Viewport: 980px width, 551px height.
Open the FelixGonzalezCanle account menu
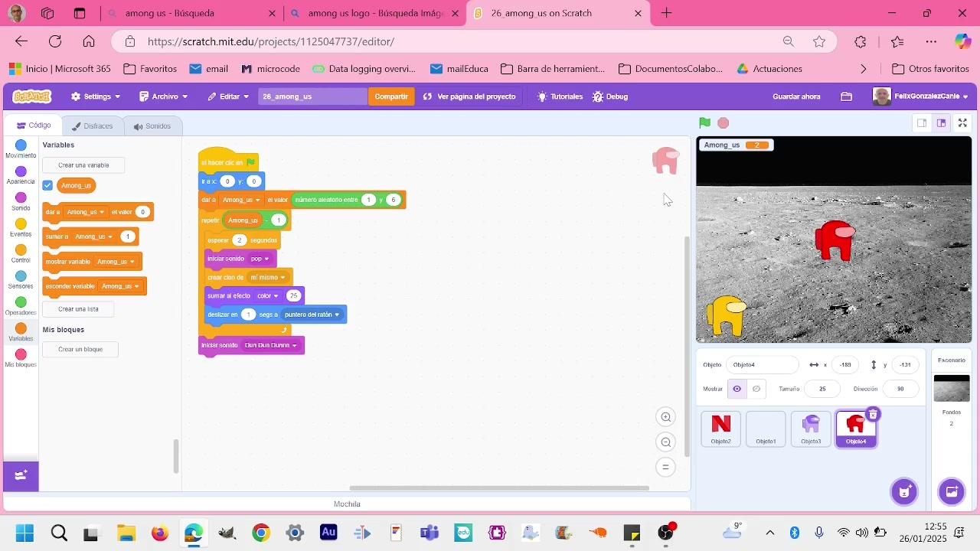click(x=921, y=96)
